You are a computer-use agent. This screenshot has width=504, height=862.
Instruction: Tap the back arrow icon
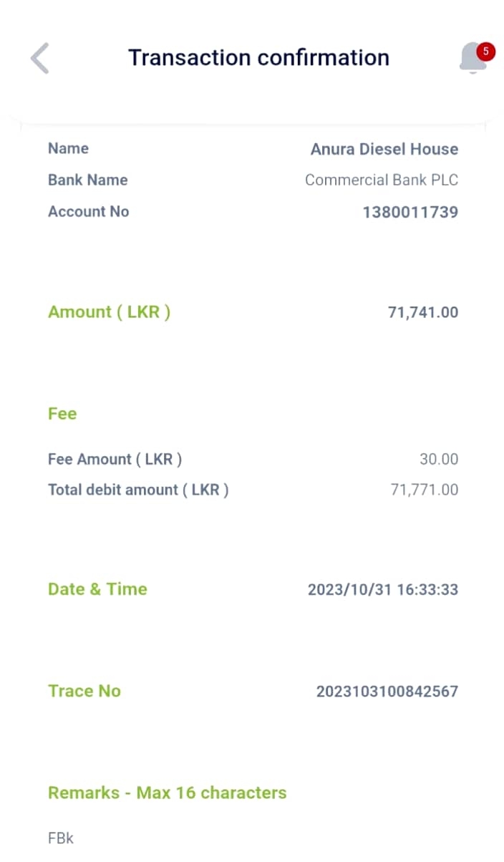pos(40,58)
